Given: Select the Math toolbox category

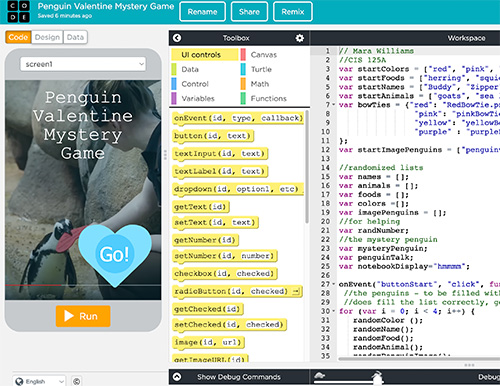Looking at the screenshot, I should [260, 84].
